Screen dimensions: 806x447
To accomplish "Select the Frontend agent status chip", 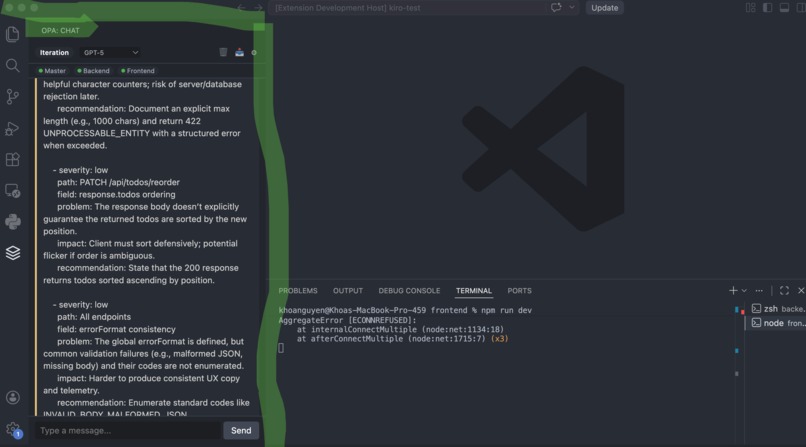I will (137, 71).
